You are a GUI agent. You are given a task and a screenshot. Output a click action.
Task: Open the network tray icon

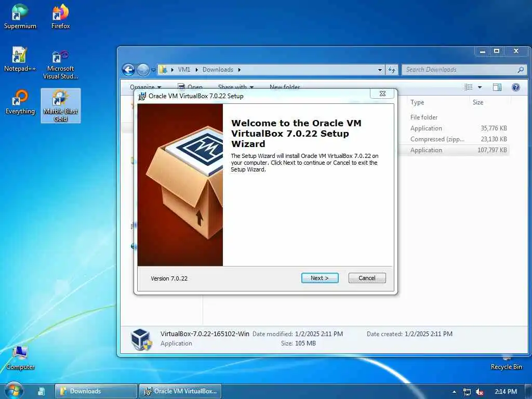pos(467,392)
